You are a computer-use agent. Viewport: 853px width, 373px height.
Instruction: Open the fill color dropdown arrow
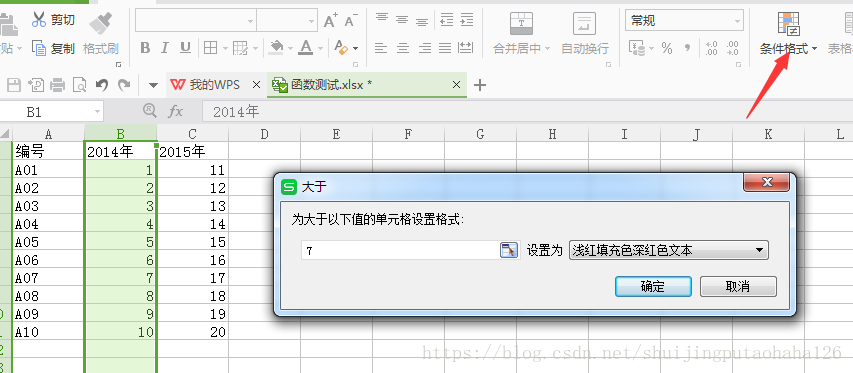pyautogui.click(x=290, y=48)
